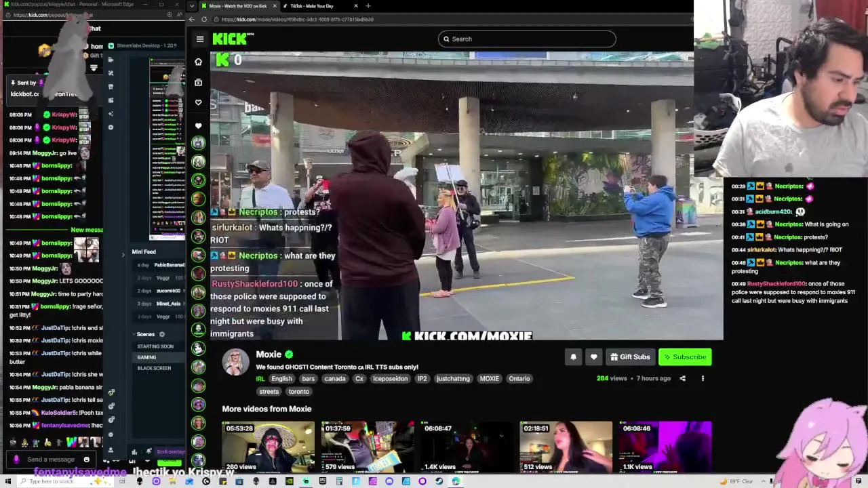The width and height of the screenshot is (868, 488).
Task: Select the iceposeidon tag
Action: point(391,379)
